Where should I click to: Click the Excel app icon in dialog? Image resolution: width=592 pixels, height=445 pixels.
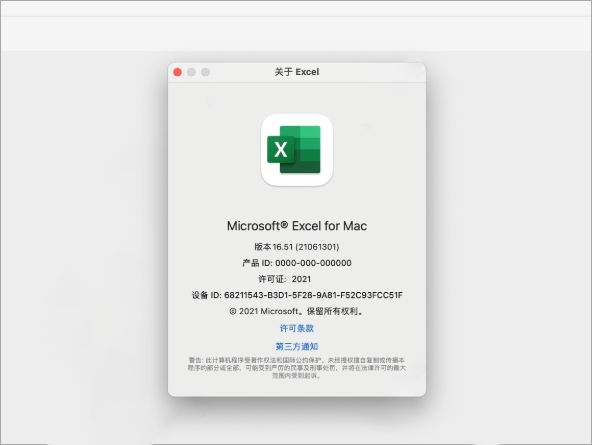coord(297,150)
